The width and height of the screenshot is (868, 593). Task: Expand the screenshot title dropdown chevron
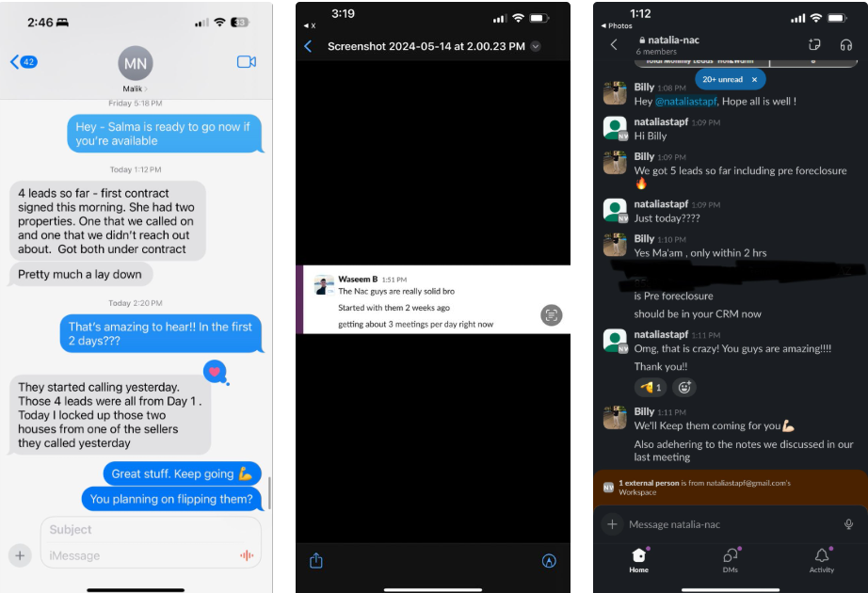tap(536, 46)
